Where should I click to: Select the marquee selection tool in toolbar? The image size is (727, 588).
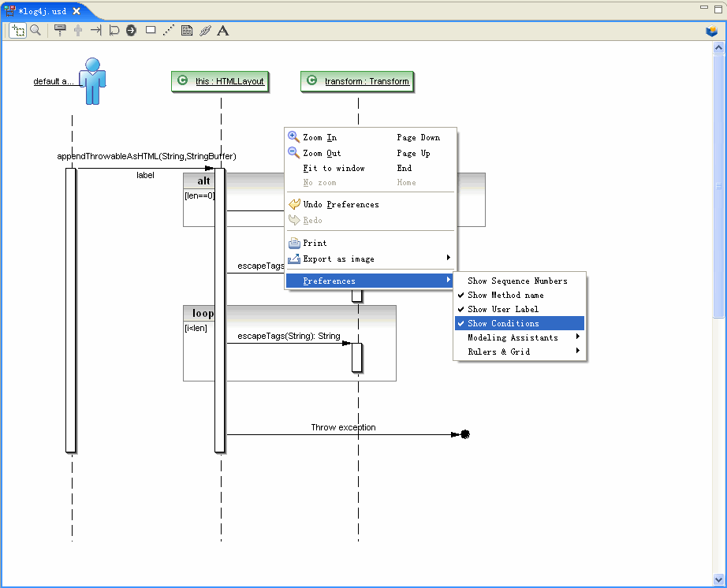[17, 31]
